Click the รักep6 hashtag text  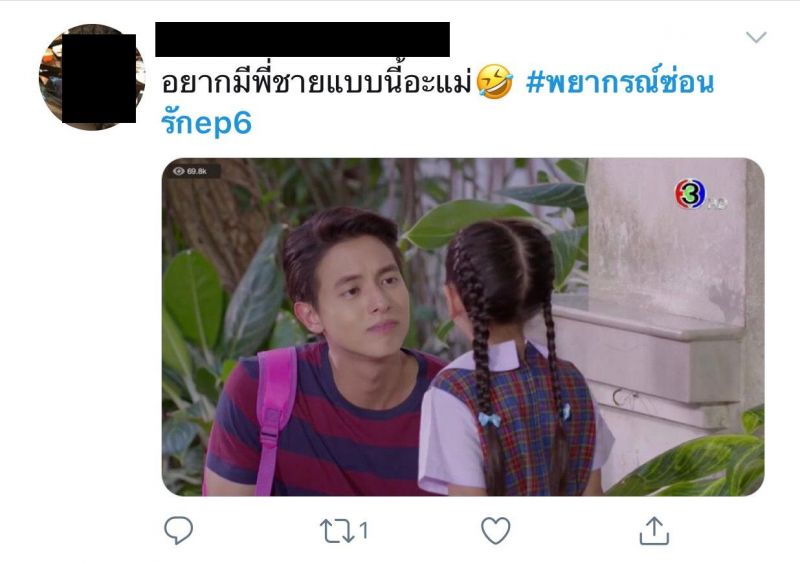[x=206, y=123]
